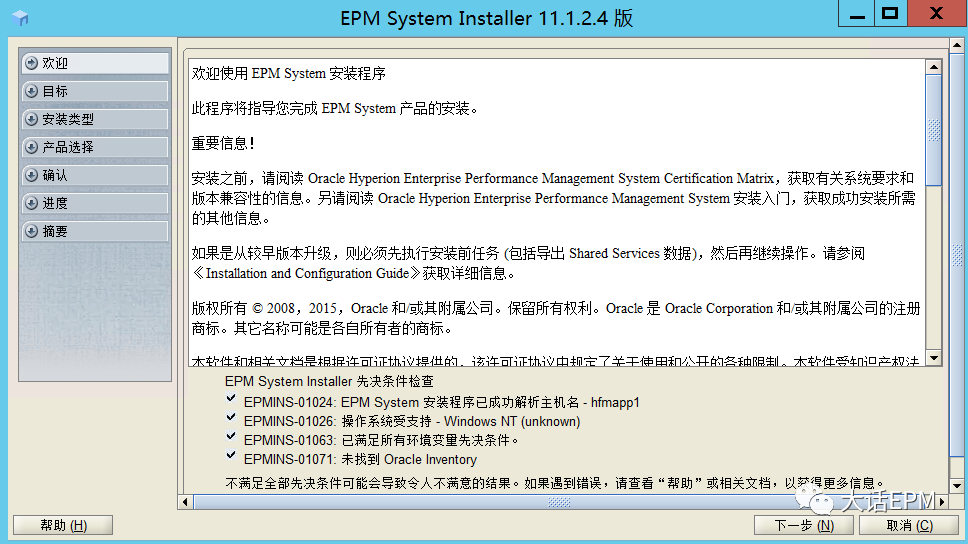This screenshot has width=968, height=544.
Task: Click the 'Installation and Configuration Guide' text
Action: coord(307,274)
